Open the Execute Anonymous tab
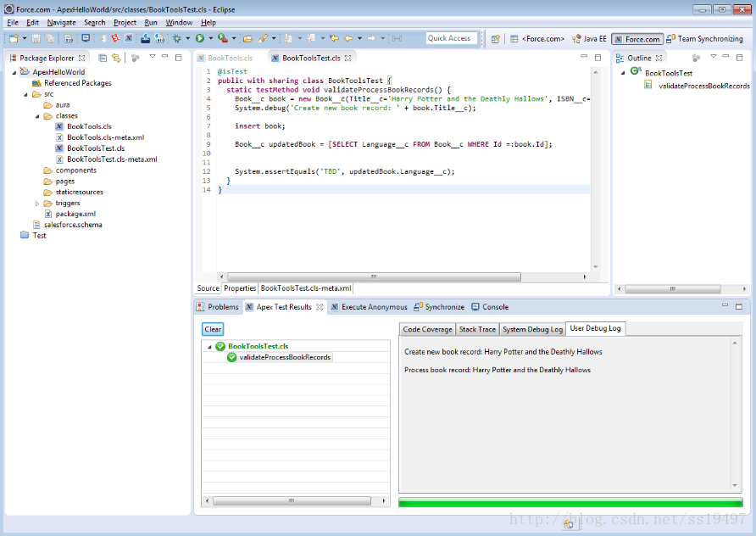The width and height of the screenshot is (756, 536). [x=370, y=307]
